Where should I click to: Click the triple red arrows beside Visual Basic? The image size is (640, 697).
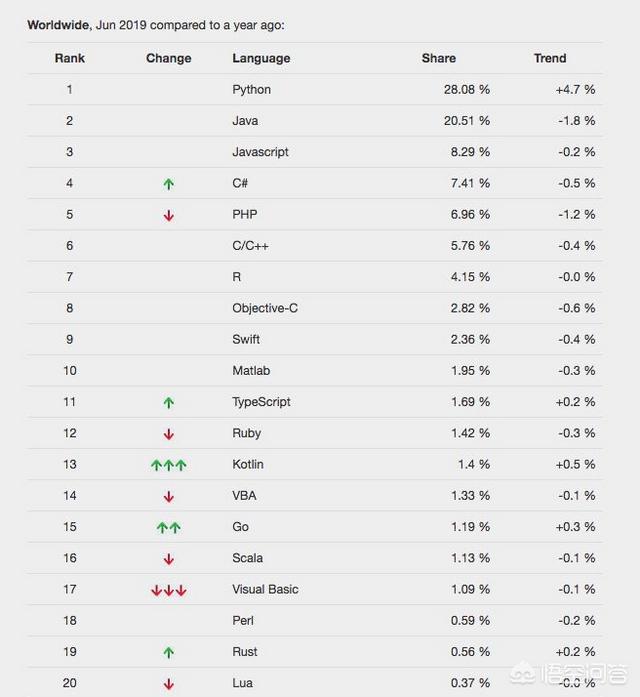(x=168, y=590)
